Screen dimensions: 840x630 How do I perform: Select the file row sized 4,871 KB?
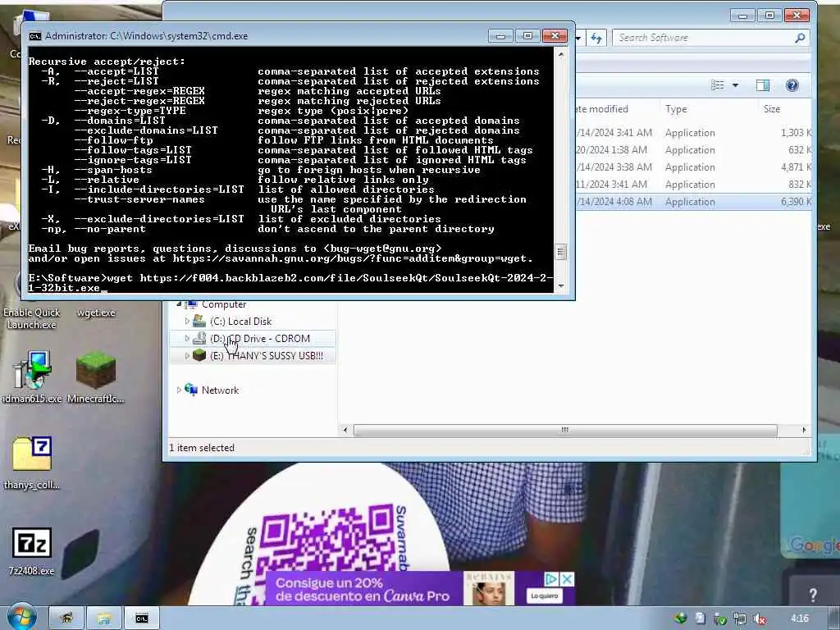click(x=694, y=167)
